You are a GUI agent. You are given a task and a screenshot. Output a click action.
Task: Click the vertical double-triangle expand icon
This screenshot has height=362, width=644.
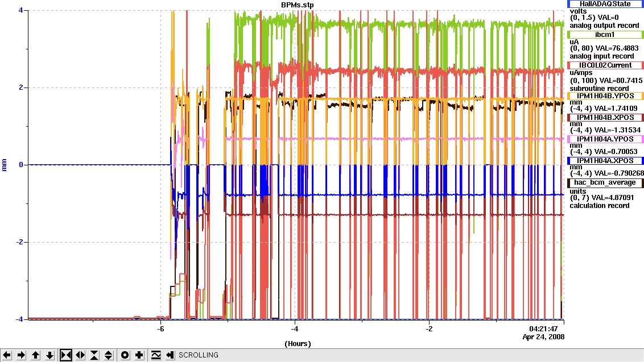(x=109, y=355)
